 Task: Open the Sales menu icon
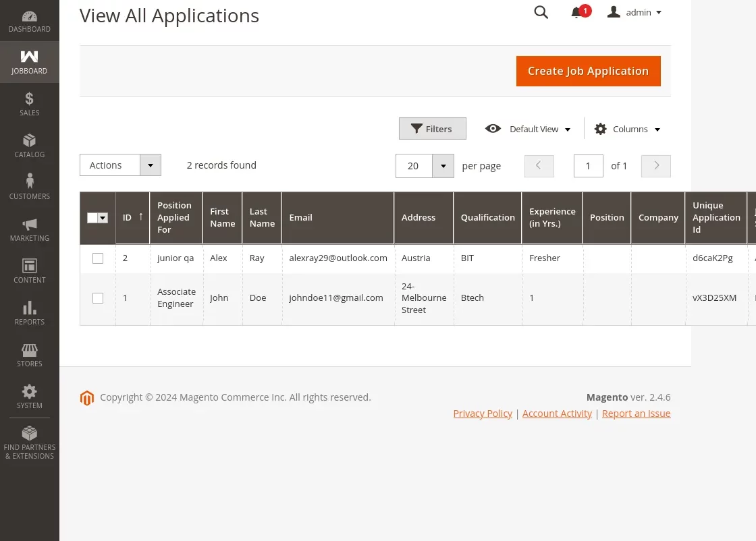pyautogui.click(x=29, y=103)
